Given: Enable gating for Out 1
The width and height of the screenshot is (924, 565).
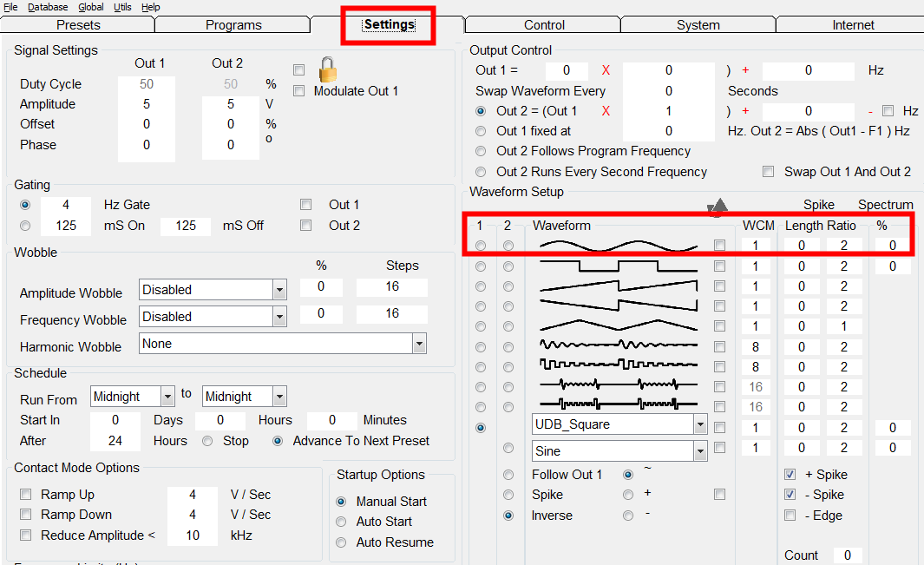Looking at the screenshot, I should 306,205.
